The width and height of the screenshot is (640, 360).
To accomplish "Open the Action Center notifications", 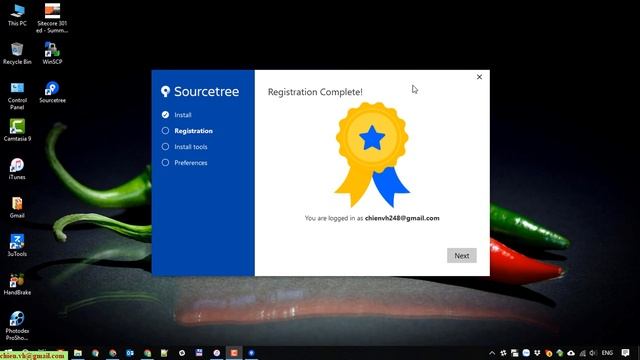I will [625, 353].
